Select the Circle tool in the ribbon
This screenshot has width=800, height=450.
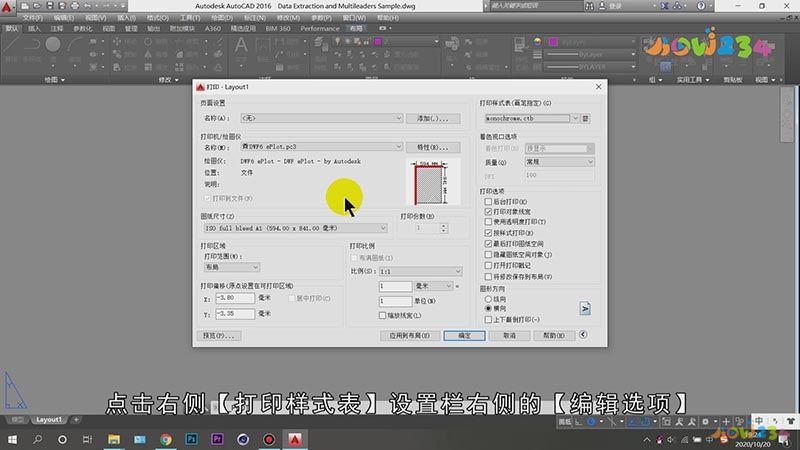[53, 45]
